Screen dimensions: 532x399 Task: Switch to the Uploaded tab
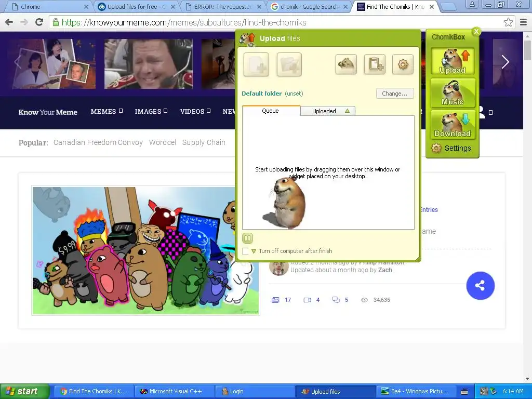[x=328, y=111]
